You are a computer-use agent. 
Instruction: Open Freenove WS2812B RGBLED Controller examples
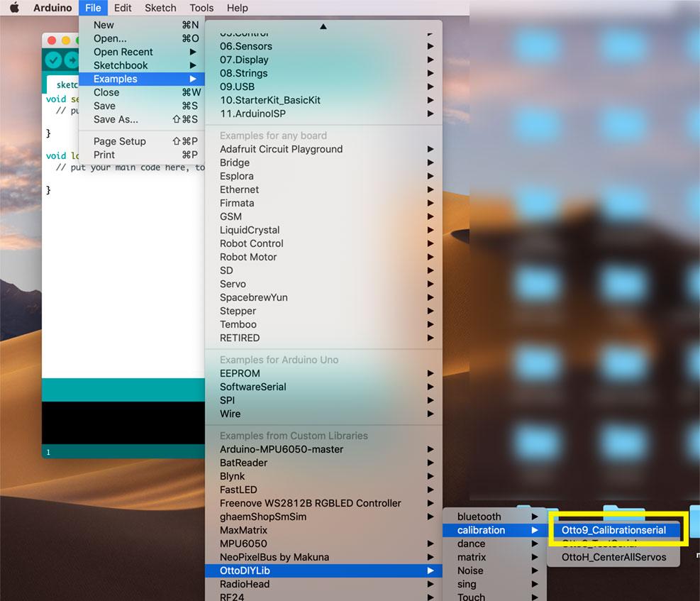[323, 503]
